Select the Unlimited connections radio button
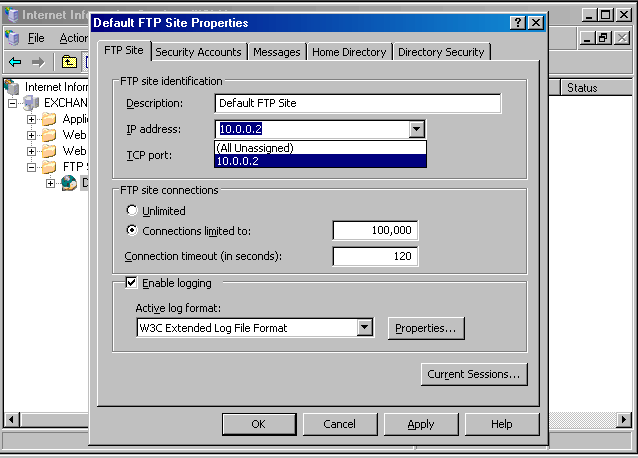This screenshot has width=638, height=458. (132, 211)
